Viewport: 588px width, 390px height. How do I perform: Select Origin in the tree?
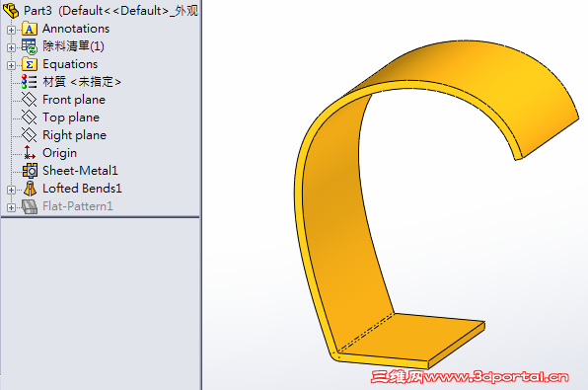pos(59,153)
